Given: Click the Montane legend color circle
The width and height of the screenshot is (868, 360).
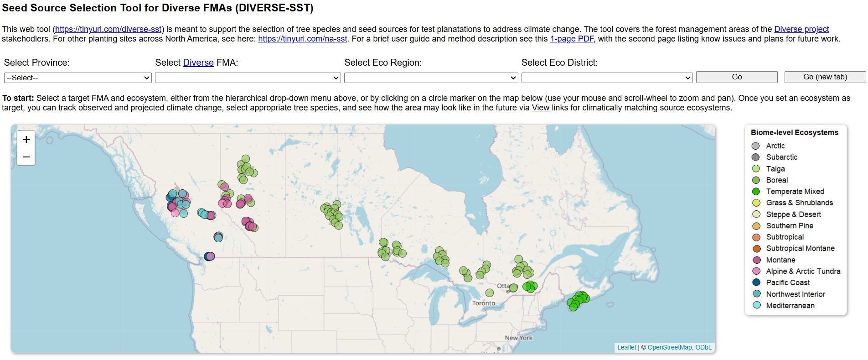Looking at the screenshot, I should point(756,260).
